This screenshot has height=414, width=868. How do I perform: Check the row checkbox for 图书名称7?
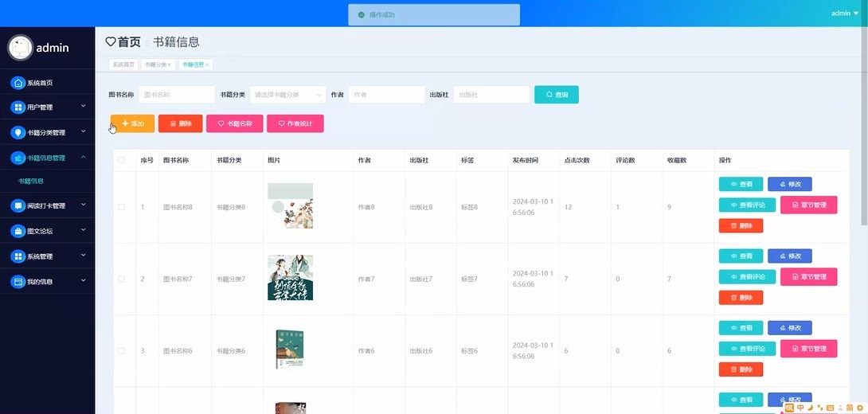click(121, 279)
